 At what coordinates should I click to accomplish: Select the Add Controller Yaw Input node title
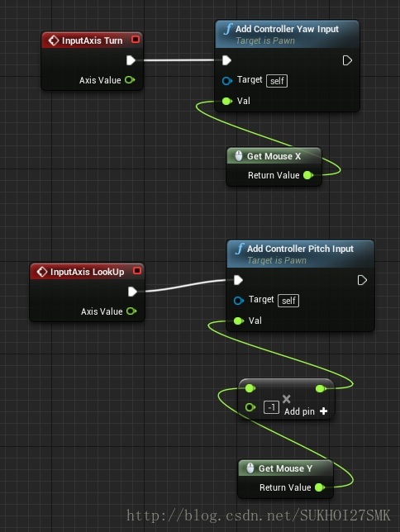287,29
